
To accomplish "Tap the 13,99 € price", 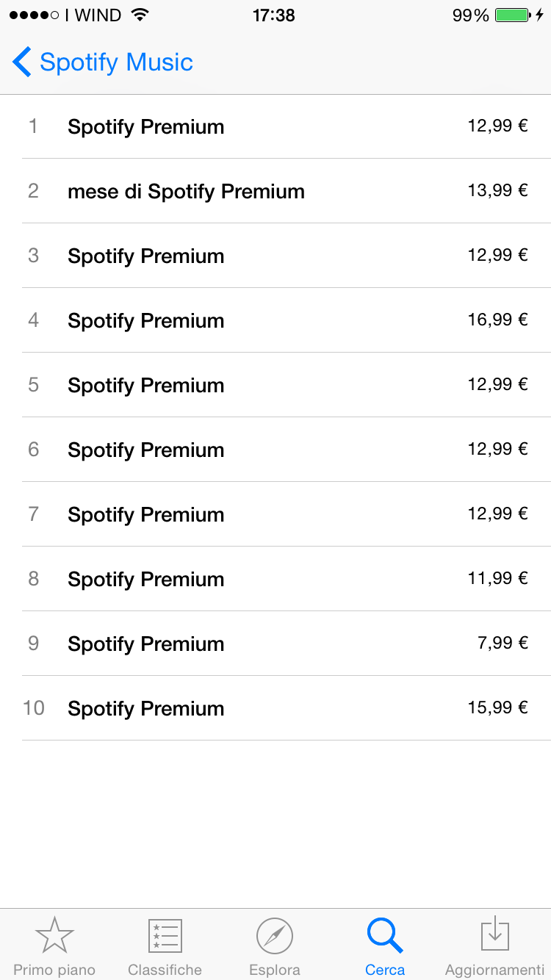I will click(x=498, y=190).
